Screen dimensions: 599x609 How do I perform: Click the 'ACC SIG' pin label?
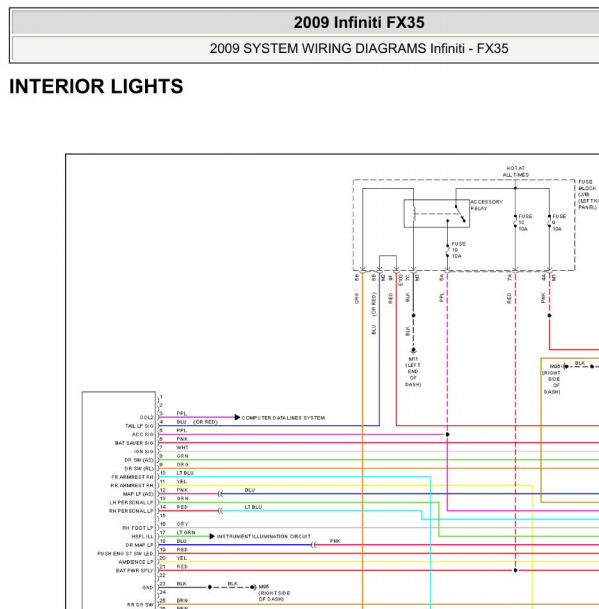143,435
